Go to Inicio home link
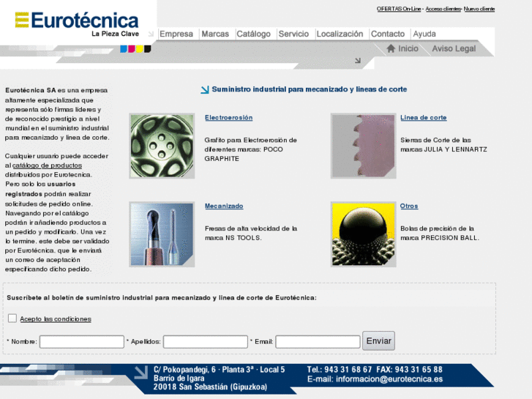 coord(408,48)
